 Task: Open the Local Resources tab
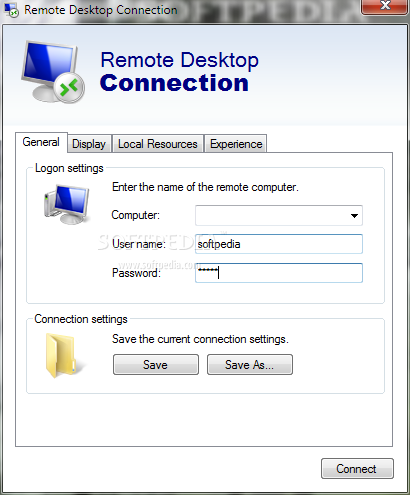coord(158,144)
